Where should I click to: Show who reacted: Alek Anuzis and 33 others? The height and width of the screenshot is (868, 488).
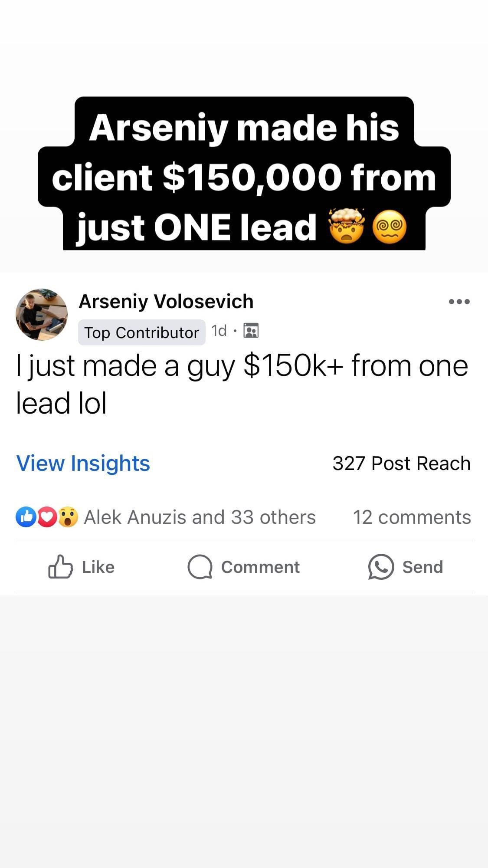(200, 517)
